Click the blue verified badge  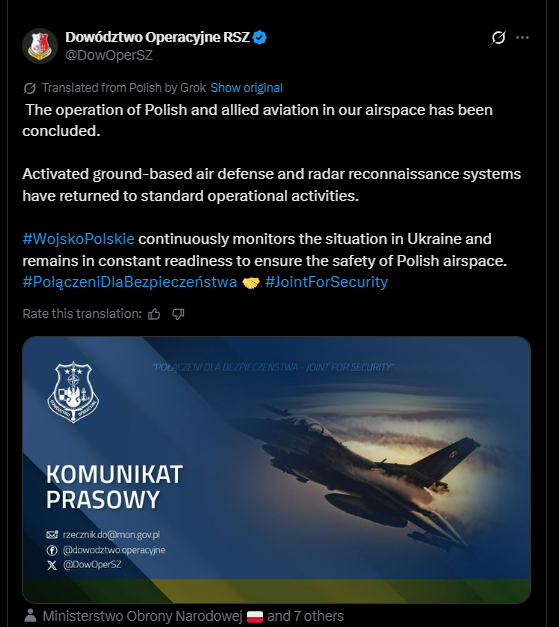(x=260, y=37)
